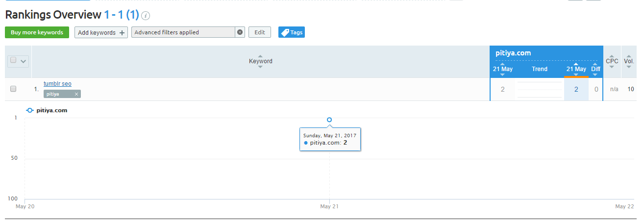Click the Advanced filters applied field
This screenshot has height=223, width=644.
point(183,32)
